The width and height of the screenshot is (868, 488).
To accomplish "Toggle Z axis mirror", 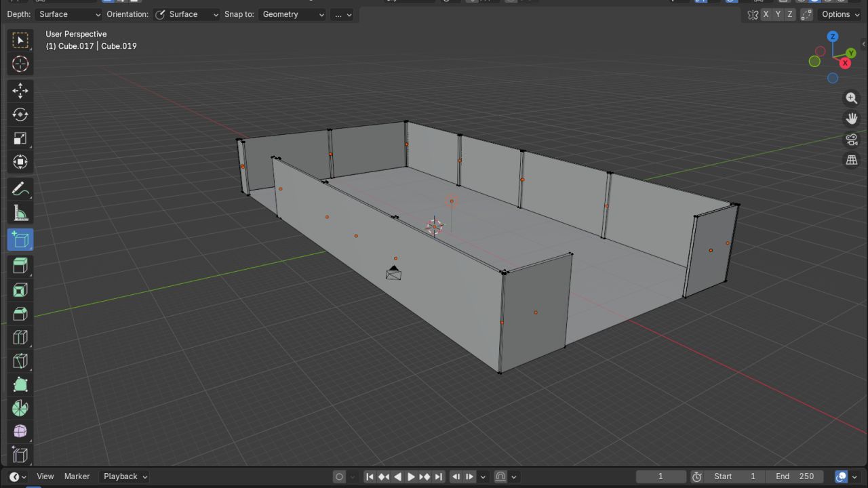I will (789, 14).
